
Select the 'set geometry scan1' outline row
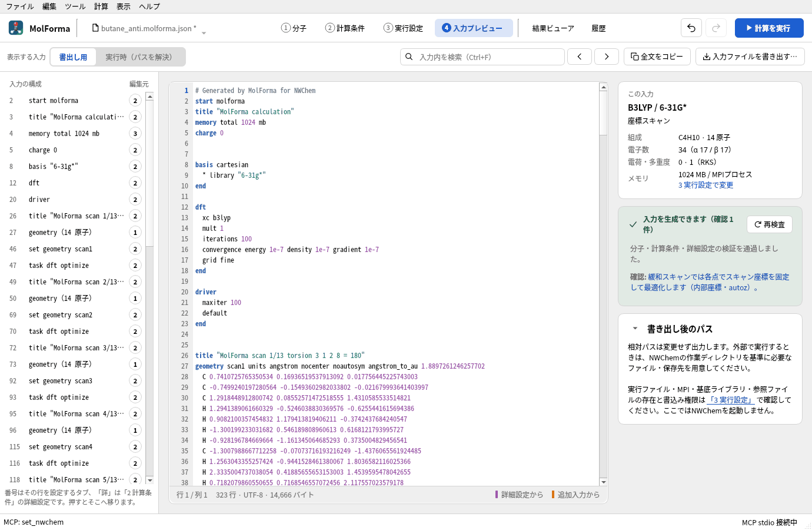(75, 249)
